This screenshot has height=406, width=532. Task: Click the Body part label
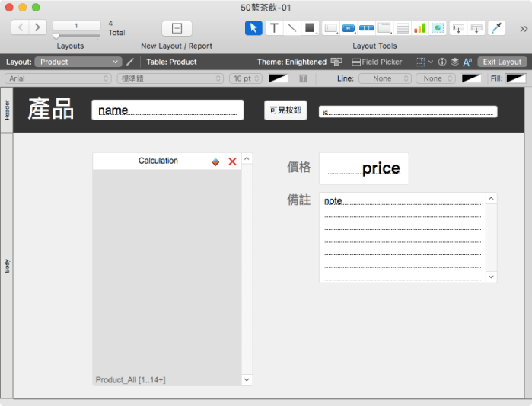point(7,266)
